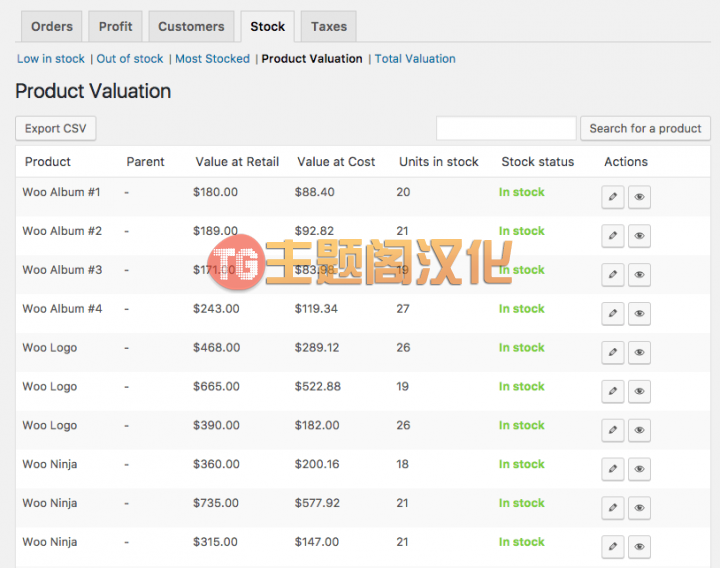The height and width of the screenshot is (568, 720).
Task: Edit the $665.00 Woo Logo product
Action: pyautogui.click(x=613, y=391)
